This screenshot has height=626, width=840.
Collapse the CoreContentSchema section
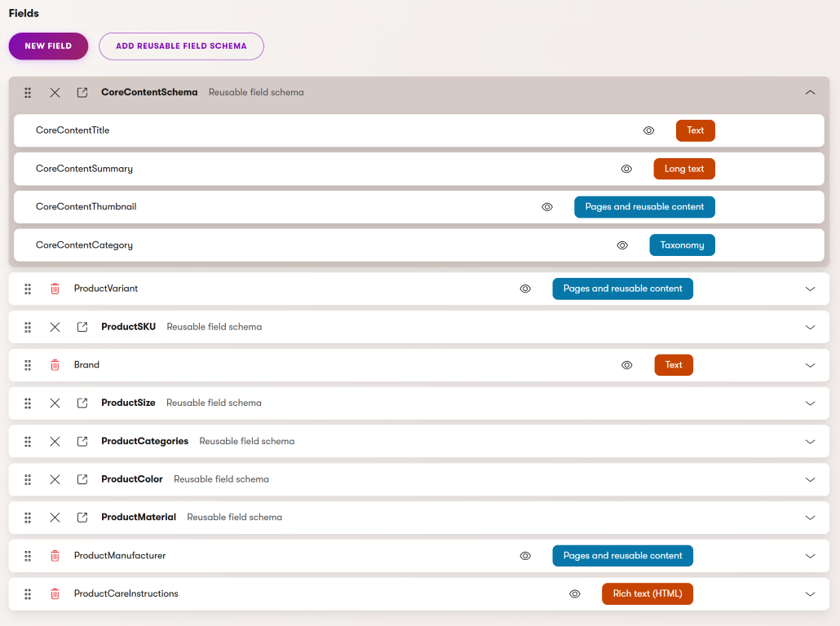810,92
